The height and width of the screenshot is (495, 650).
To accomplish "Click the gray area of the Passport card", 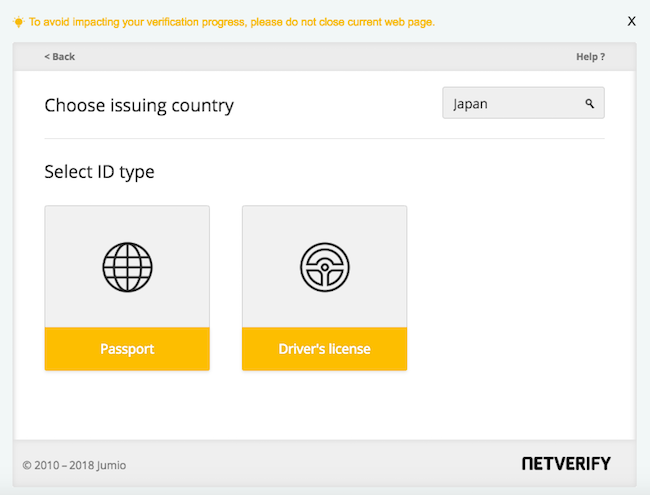I will (x=75, y=230).
